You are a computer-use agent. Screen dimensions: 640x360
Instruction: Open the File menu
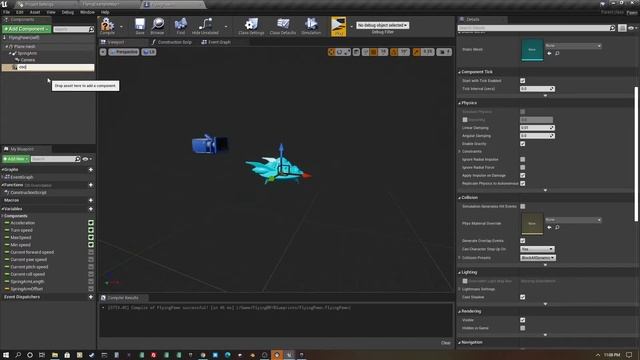click(7, 12)
